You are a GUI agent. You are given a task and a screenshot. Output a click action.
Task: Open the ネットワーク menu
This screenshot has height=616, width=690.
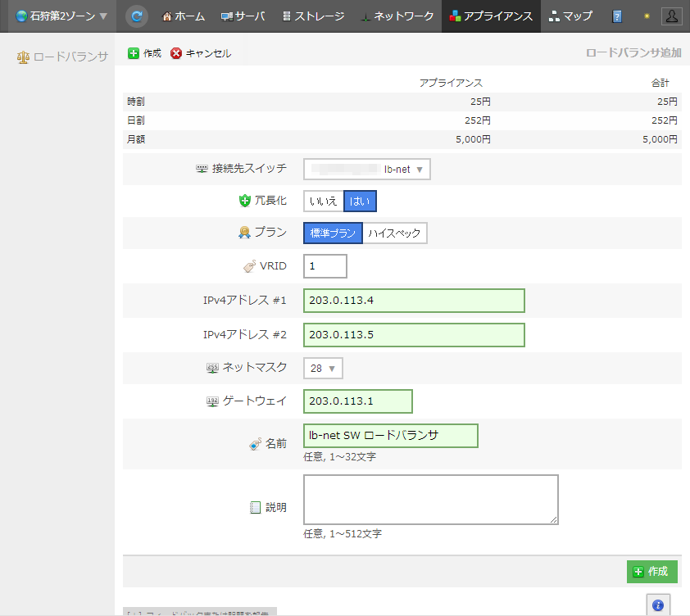(397, 16)
